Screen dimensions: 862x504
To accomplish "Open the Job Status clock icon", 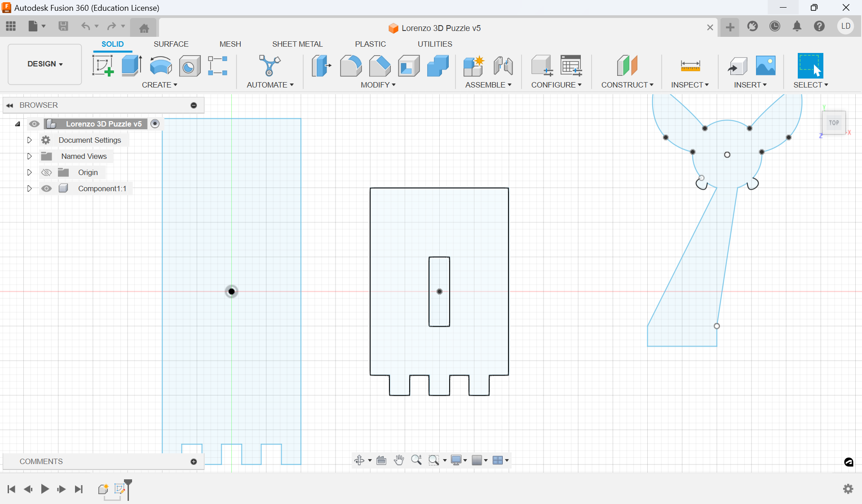I will tap(775, 26).
